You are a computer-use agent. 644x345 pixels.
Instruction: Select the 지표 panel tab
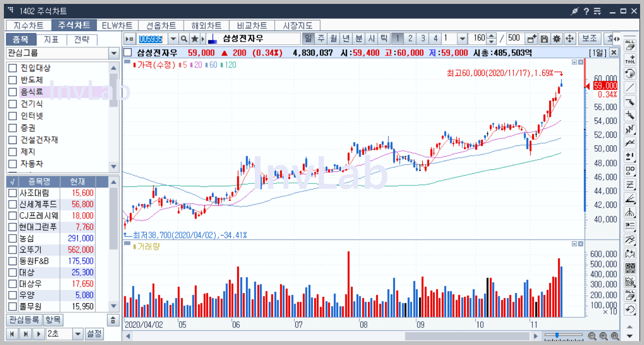pos(52,40)
